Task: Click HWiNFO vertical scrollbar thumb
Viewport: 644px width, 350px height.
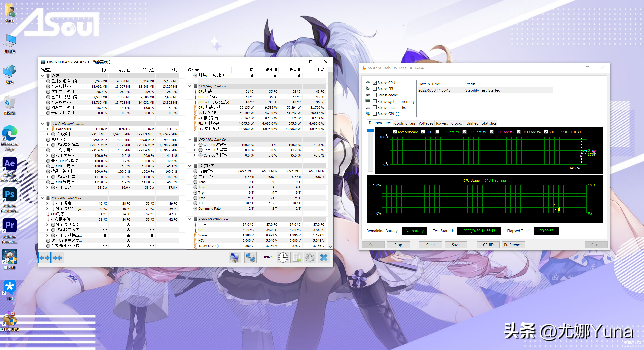Action: [330, 91]
